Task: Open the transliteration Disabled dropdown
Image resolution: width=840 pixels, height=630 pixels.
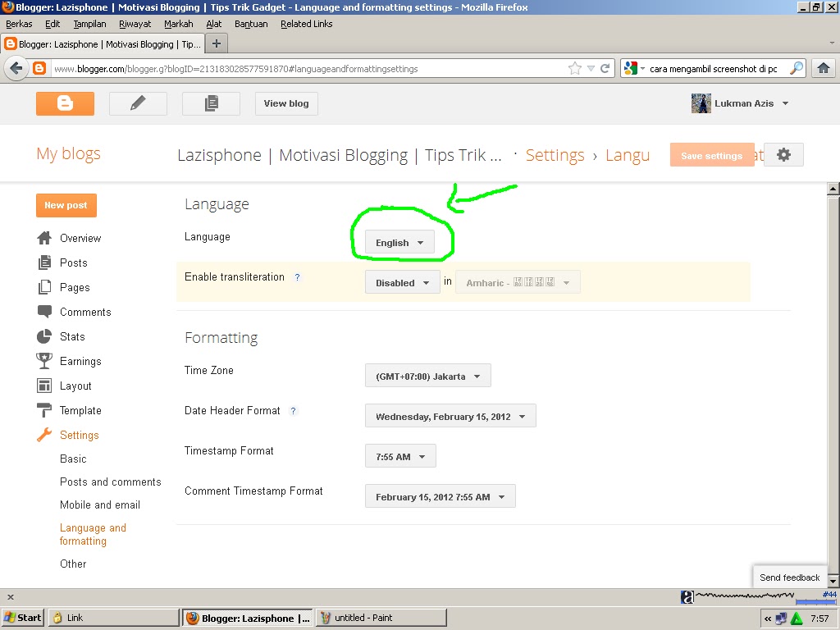Action: [x=402, y=282]
